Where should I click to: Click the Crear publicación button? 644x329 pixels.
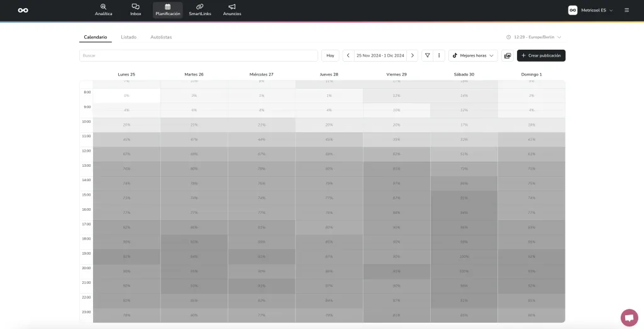tap(541, 55)
